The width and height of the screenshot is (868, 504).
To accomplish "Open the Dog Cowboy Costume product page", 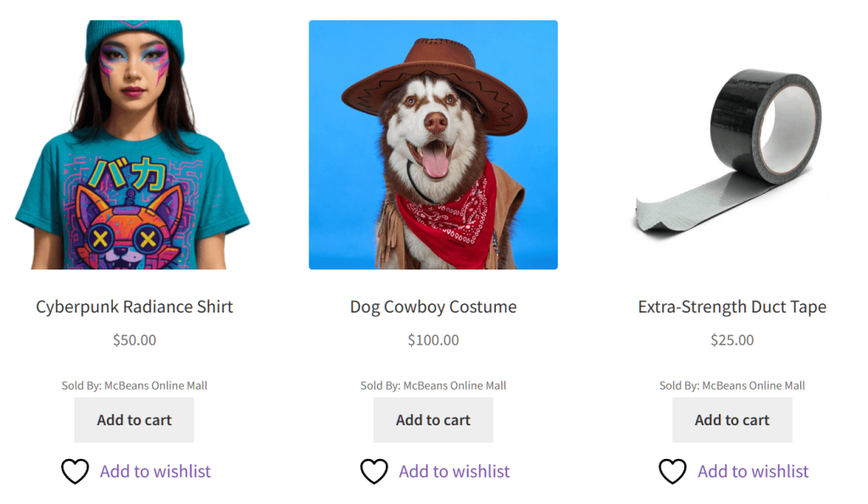I will [x=433, y=307].
